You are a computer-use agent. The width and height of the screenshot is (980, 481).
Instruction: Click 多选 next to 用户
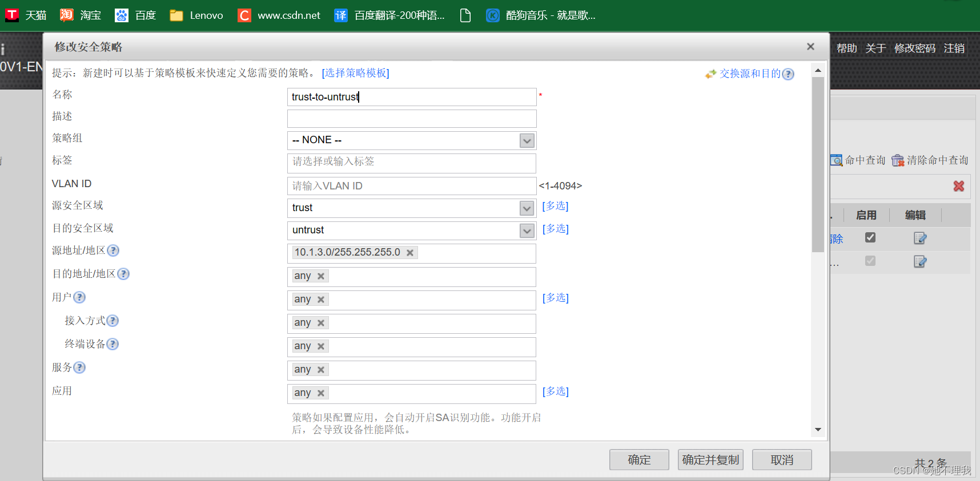click(556, 298)
